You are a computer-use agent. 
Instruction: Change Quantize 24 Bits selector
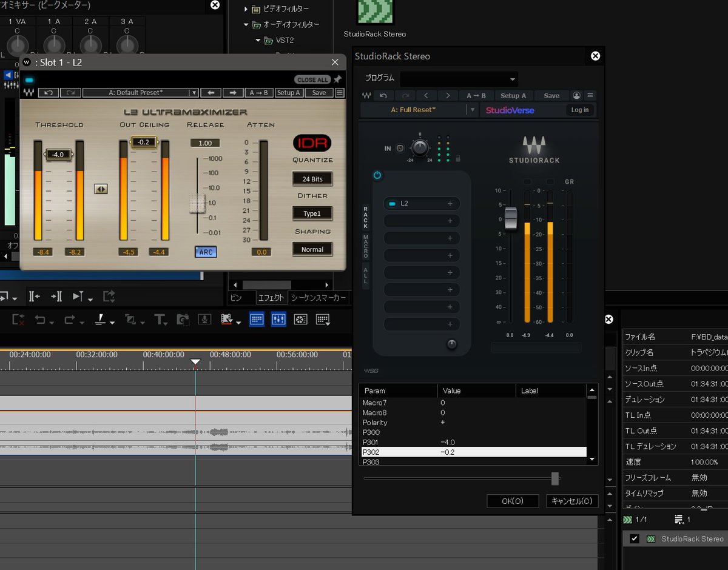coord(312,179)
